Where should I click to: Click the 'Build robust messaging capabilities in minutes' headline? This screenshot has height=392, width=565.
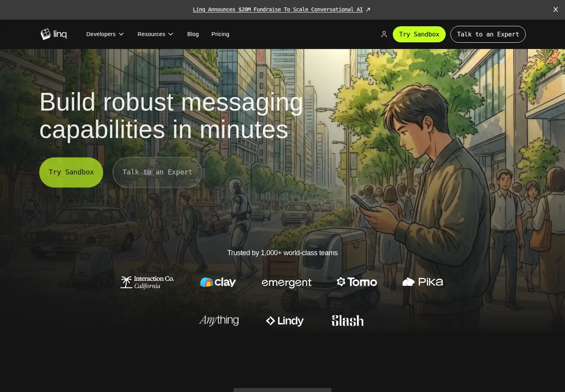[171, 116]
